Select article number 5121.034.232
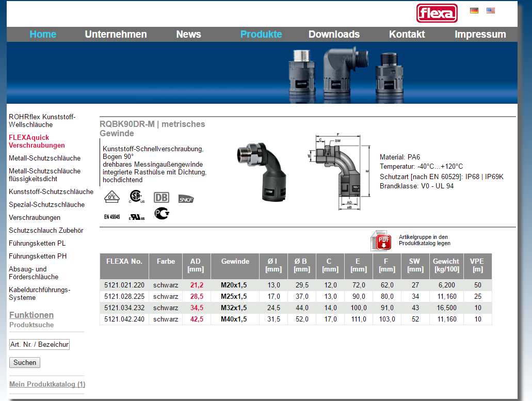532x401 pixels. tap(124, 308)
